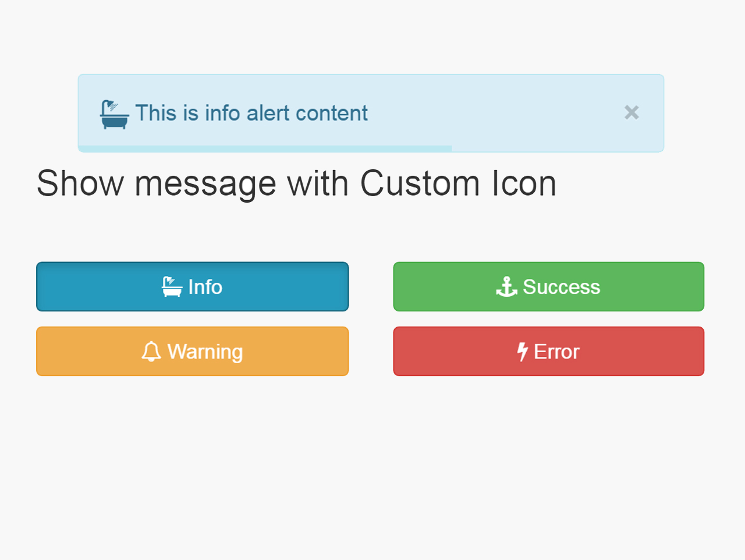Image resolution: width=745 pixels, height=560 pixels.
Task: Click 'This is info alert content' text
Action: pos(251,114)
